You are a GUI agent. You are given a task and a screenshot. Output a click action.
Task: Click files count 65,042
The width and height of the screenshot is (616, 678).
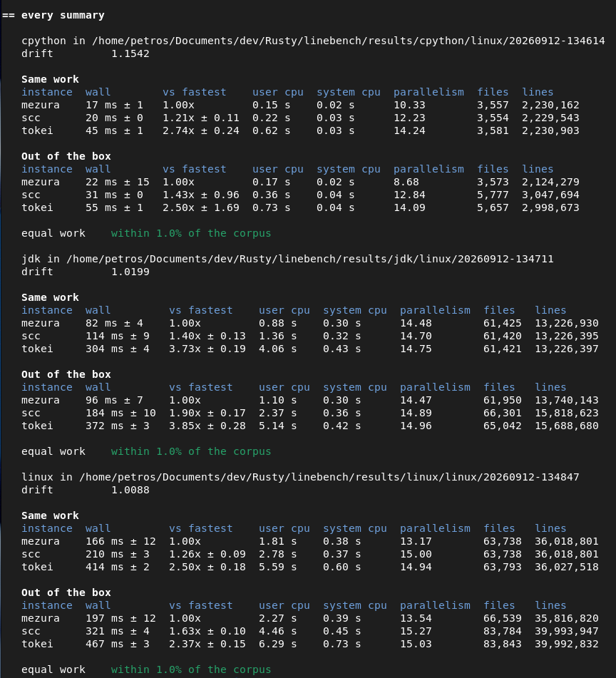tap(503, 426)
